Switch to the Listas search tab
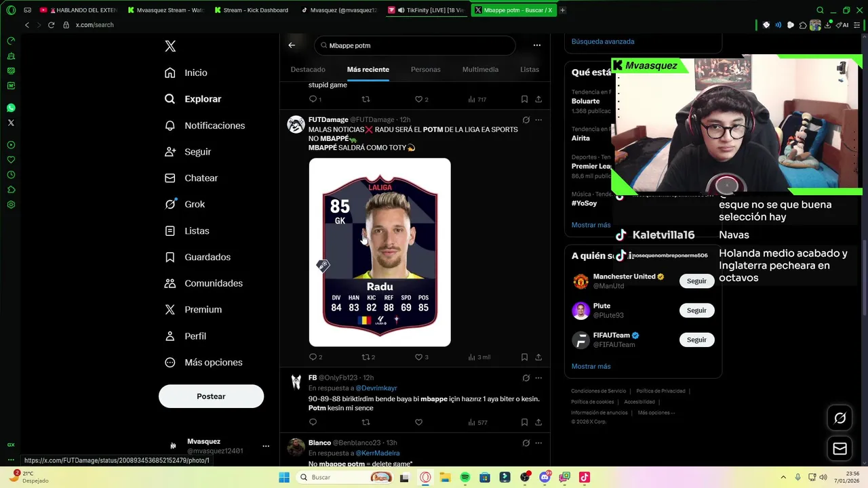The image size is (868, 488). (530, 69)
